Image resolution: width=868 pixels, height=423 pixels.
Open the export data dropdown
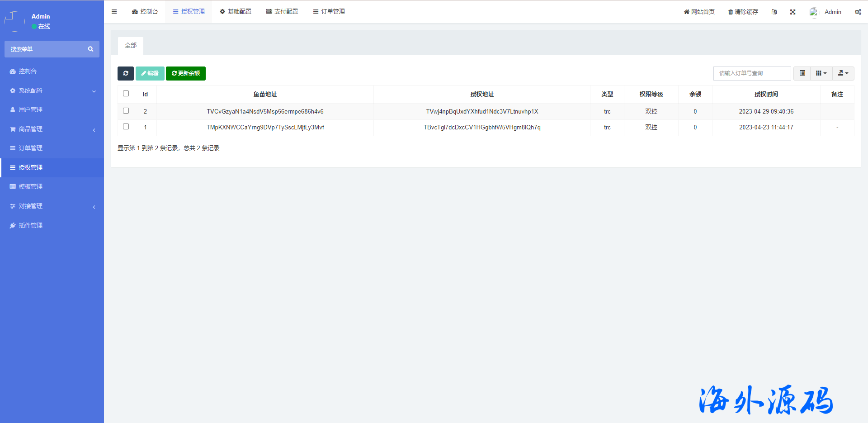(843, 73)
